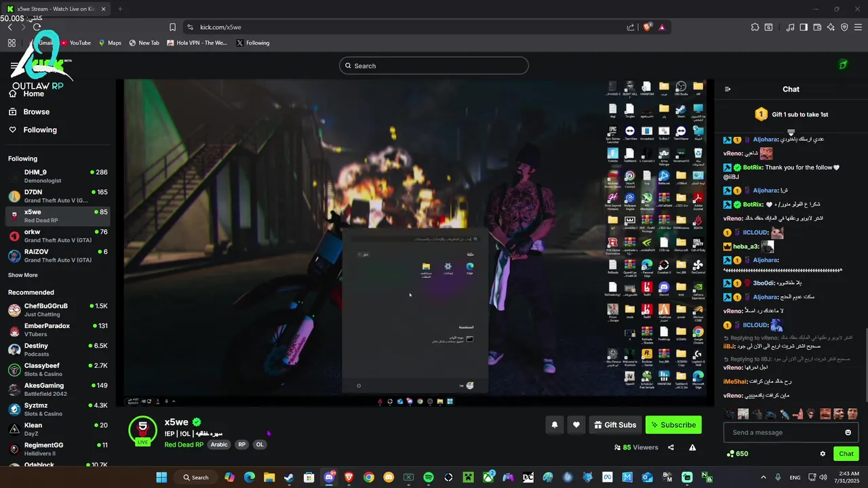Open the emoji picker in chat input
The image size is (868, 488).
tap(848, 432)
